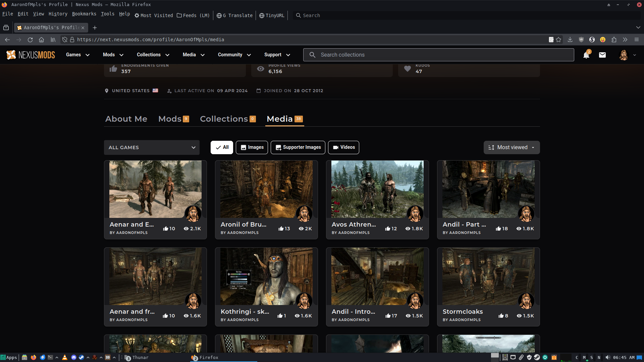Click the user avatar in Nexus header

pos(624,55)
